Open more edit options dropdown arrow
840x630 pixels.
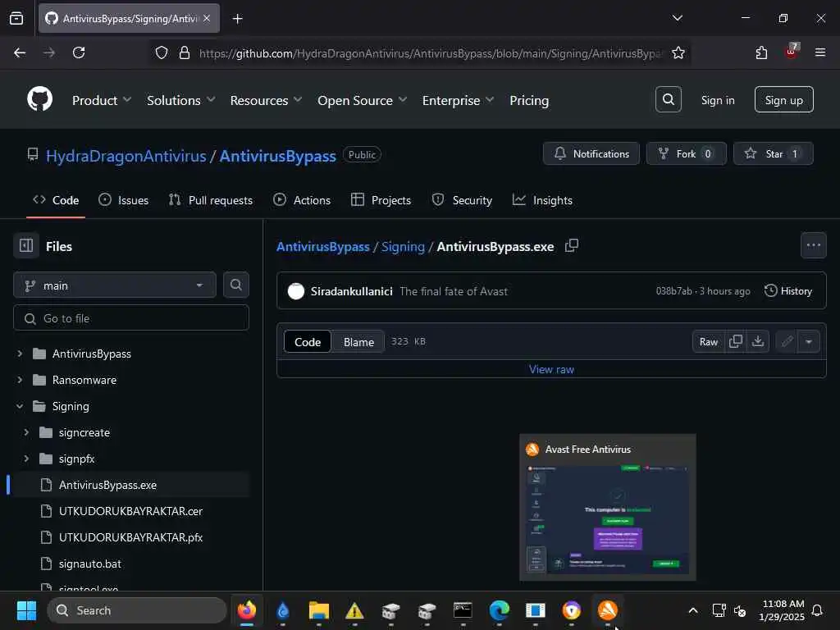pyautogui.click(x=808, y=341)
